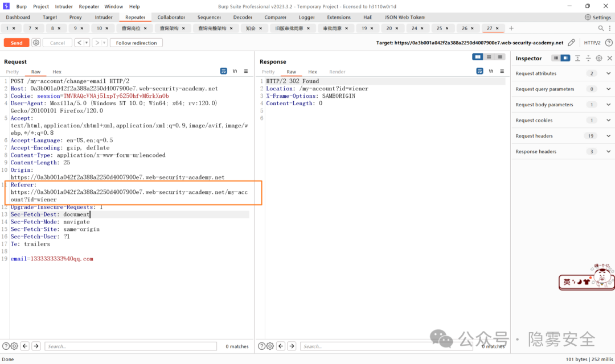Open response editor hamburger menu
The image size is (615, 364).
click(x=502, y=71)
